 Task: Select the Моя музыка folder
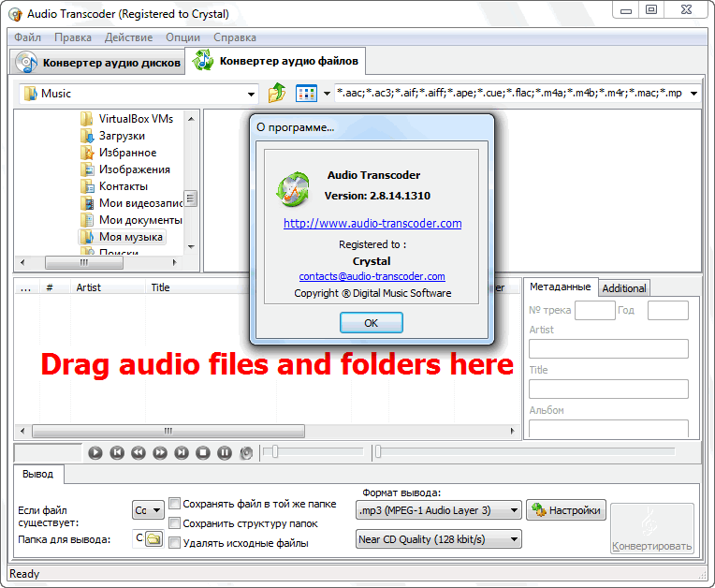click(122, 237)
